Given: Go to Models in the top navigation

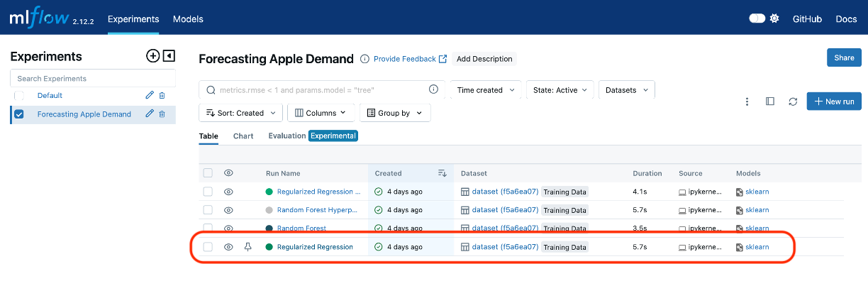Looking at the screenshot, I should pyautogui.click(x=188, y=19).
